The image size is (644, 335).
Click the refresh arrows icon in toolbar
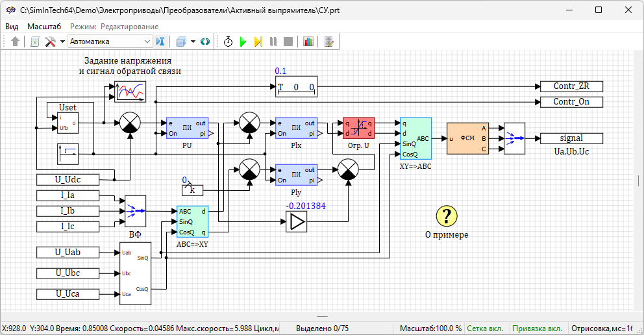(205, 42)
